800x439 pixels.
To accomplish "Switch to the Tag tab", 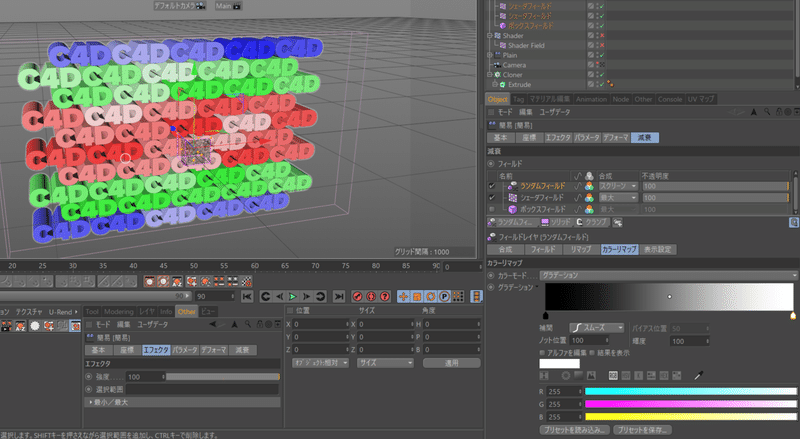I will click(518, 99).
